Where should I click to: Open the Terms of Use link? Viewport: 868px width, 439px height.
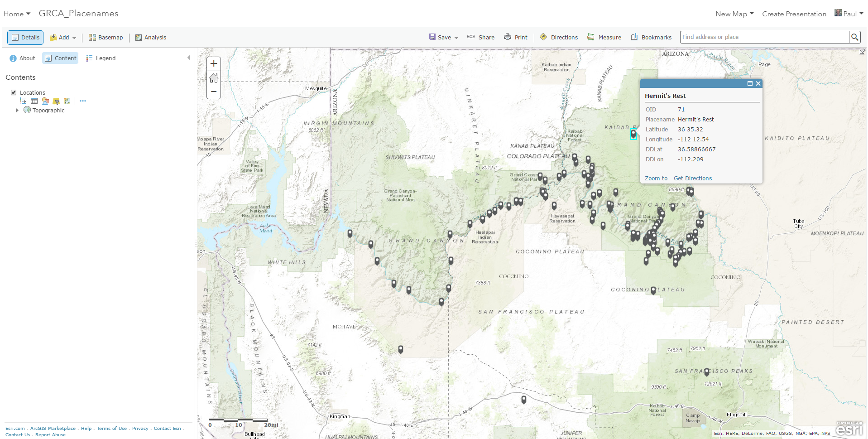[112, 429]
